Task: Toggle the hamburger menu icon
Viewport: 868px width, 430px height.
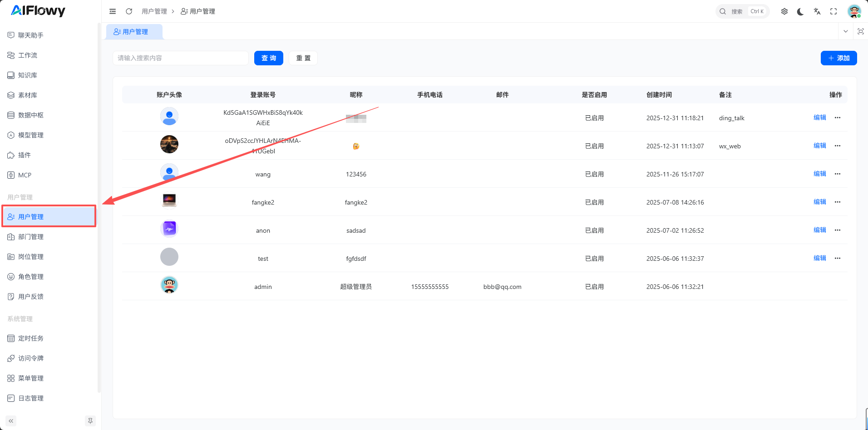Action: click(113, 11)
